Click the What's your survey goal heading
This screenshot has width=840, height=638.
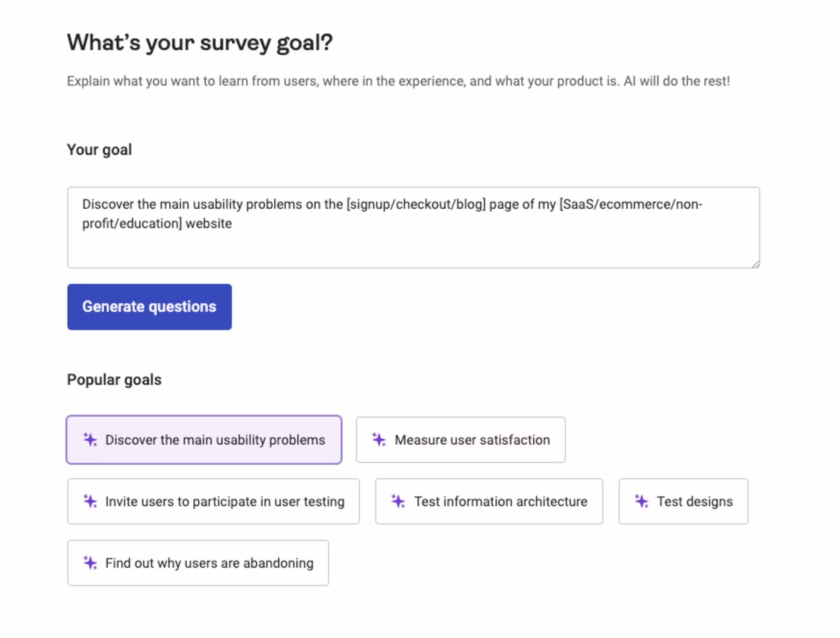click(x=199, y=42)
